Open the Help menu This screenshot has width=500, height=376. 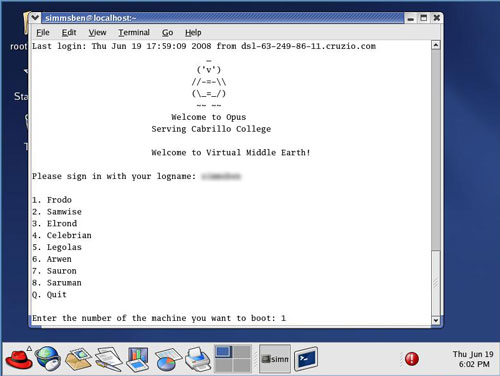click(193, 33)
